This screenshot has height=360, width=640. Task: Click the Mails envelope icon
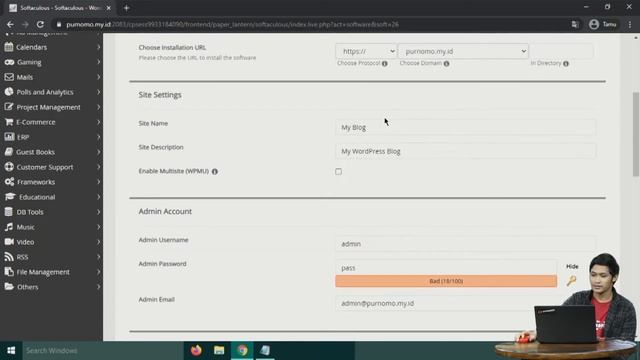point(9,77)
